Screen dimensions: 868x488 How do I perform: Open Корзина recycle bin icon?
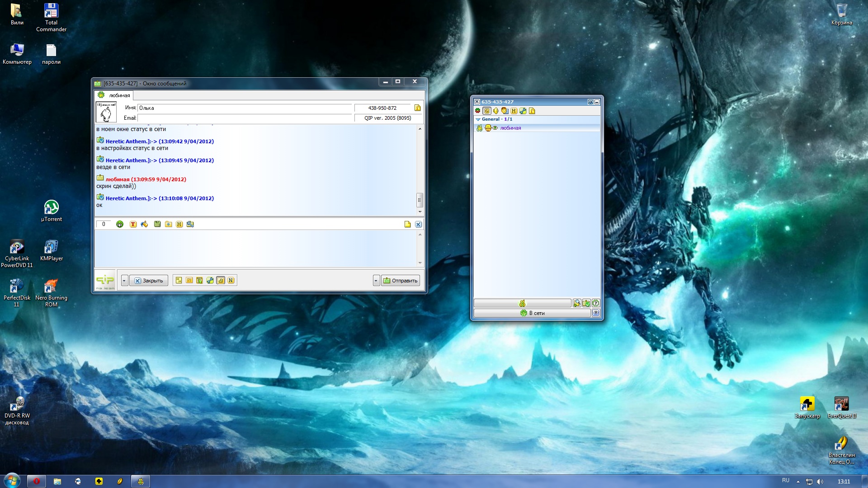(841, 14)
